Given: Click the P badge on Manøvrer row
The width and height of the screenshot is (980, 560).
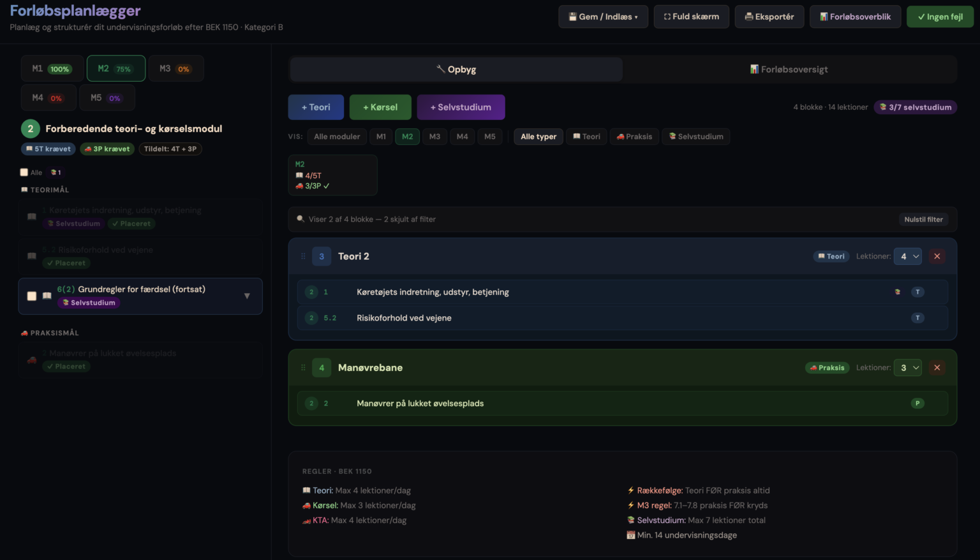Looking at the screenshot, I should tap(917, 404).
